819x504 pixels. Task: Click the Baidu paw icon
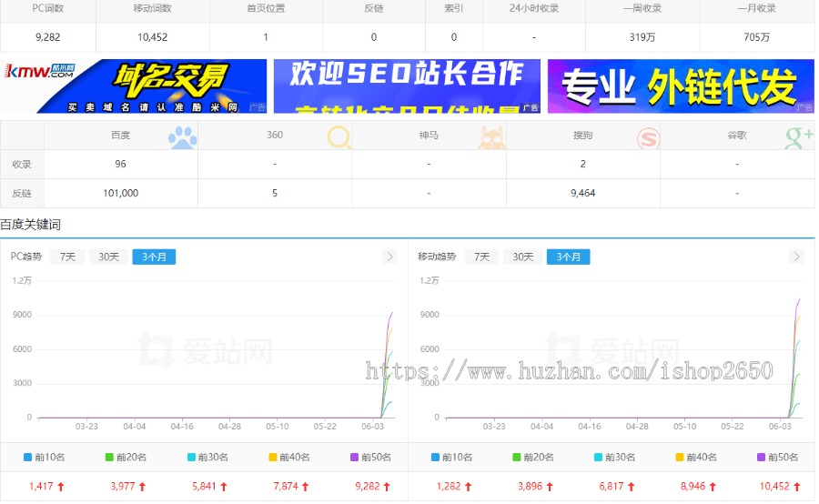(183, 137)
